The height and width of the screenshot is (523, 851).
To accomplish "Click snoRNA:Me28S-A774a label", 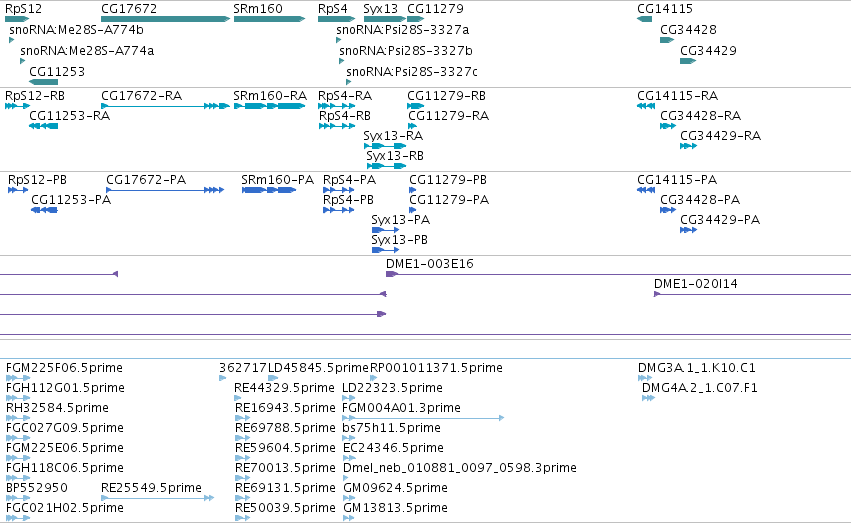I will [87, 50].
